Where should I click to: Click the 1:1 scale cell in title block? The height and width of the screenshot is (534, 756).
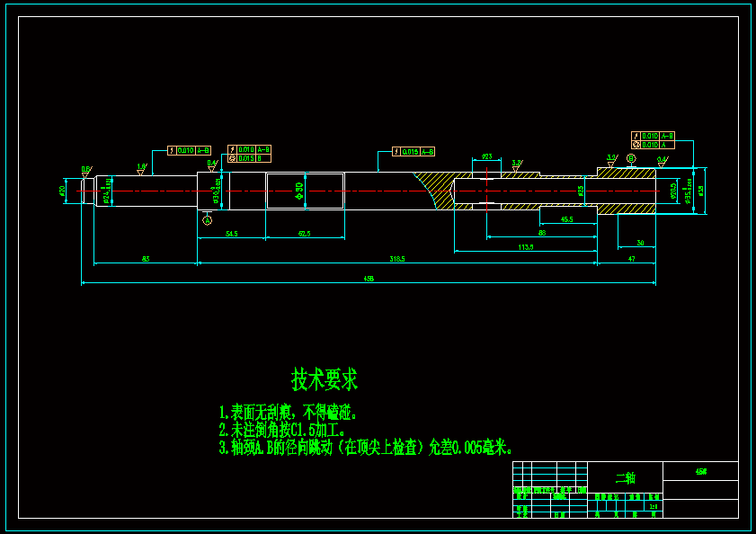[652, 505]
